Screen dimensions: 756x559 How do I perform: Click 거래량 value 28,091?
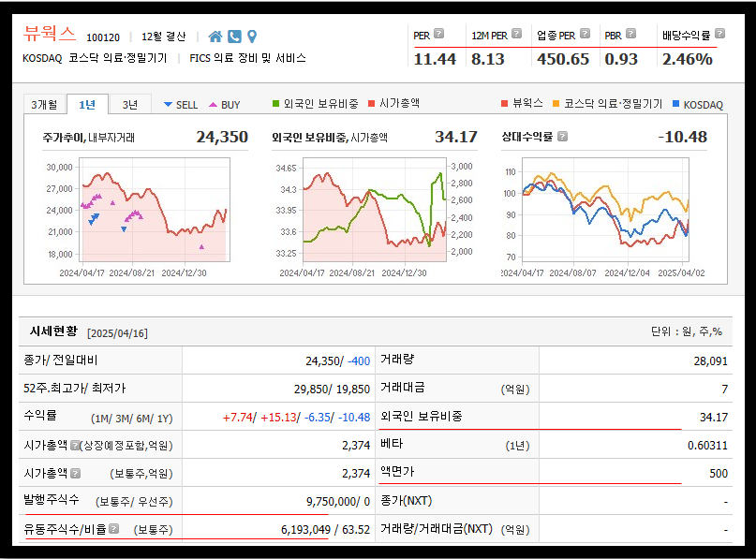(x=710, y=360)
